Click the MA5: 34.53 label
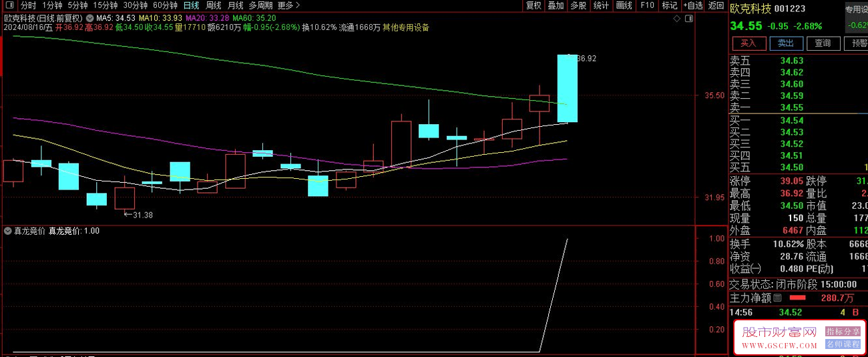This screenshot has width=868, height=357. (116, 17)
